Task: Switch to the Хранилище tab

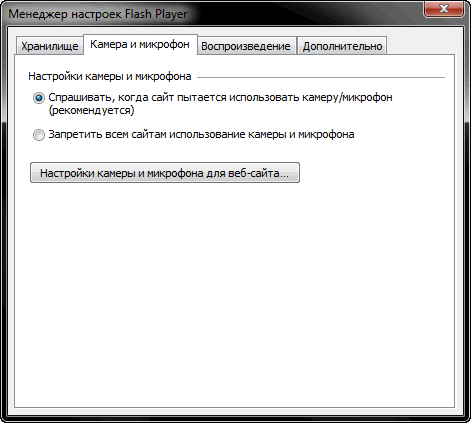Action: coord(50,46)
